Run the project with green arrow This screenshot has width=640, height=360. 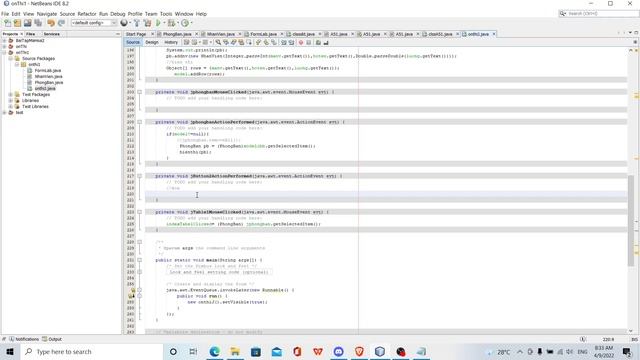coord(158,23)
